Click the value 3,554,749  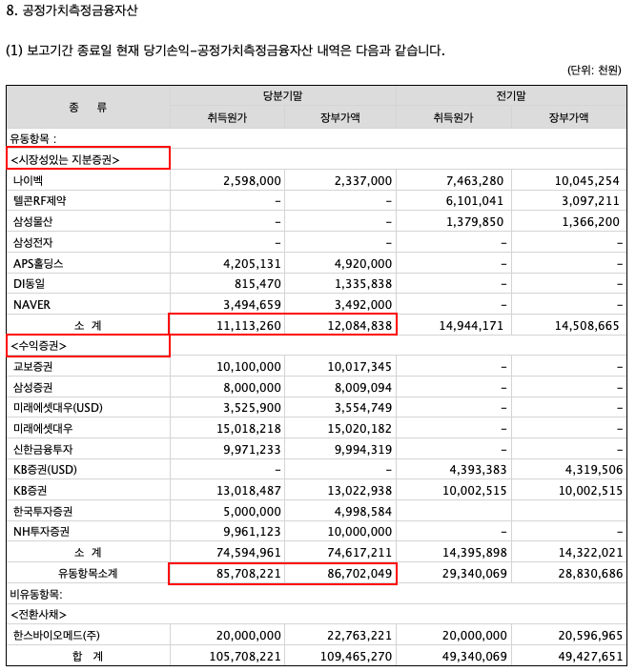tap(363, 408)
